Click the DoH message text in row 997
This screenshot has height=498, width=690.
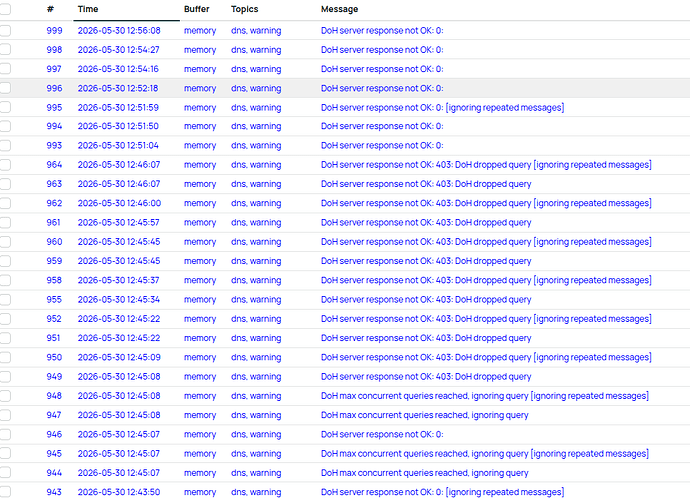(382, 69)
